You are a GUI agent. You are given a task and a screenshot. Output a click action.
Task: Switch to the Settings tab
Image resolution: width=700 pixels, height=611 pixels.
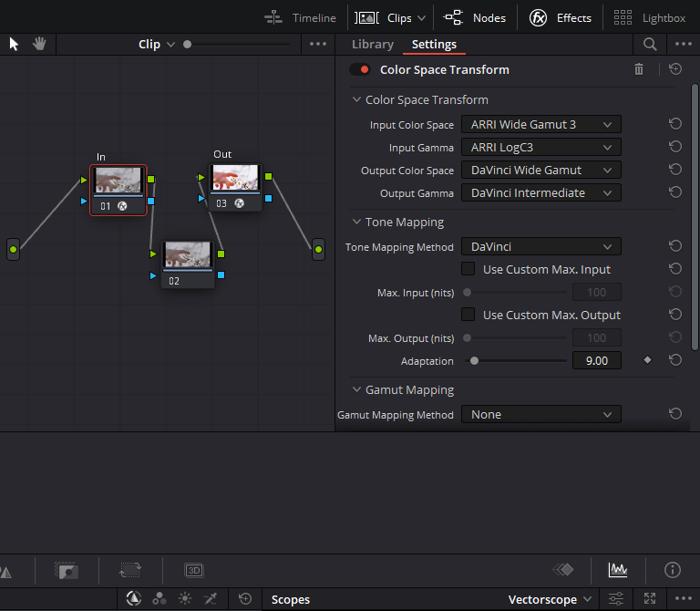tap(434, 44)
